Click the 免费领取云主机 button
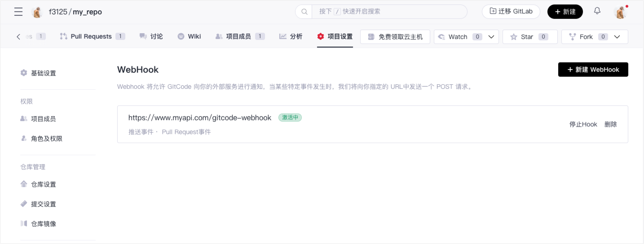The width and height of the screenshot is (644, 244). [x=395, y=37]
